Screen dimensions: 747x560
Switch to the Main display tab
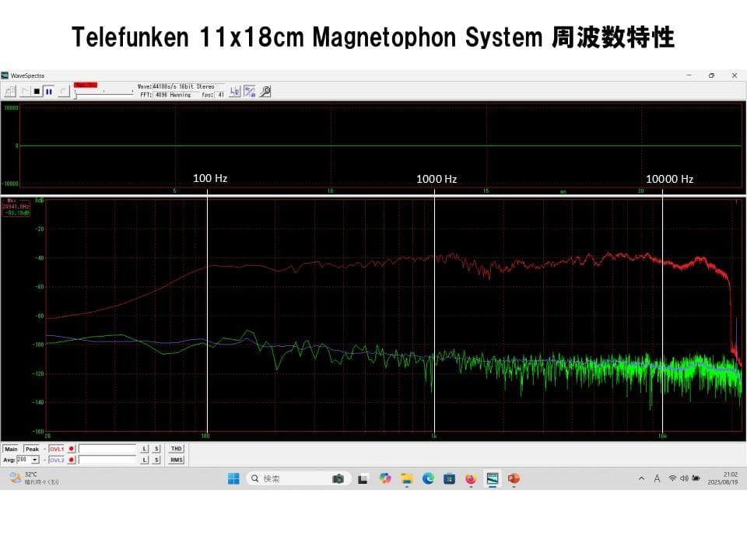(12, 449)
